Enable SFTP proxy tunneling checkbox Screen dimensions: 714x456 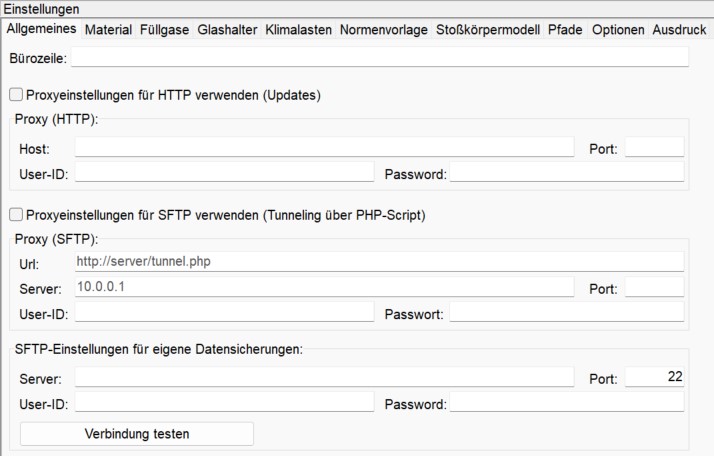16,214
